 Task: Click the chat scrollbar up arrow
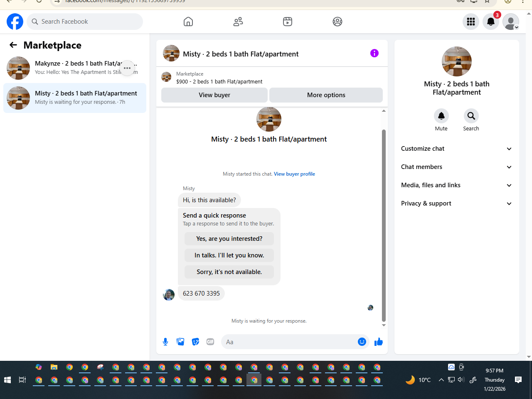(x=384, y=111)
